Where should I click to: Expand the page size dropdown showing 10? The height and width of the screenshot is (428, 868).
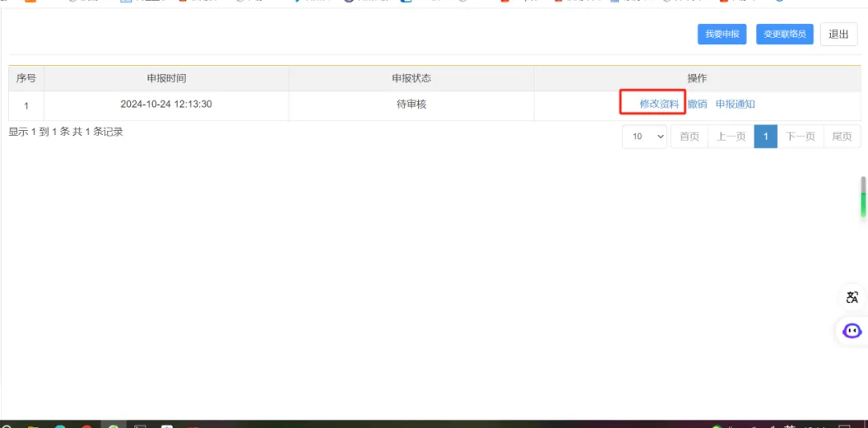click(x=645, y=137)
